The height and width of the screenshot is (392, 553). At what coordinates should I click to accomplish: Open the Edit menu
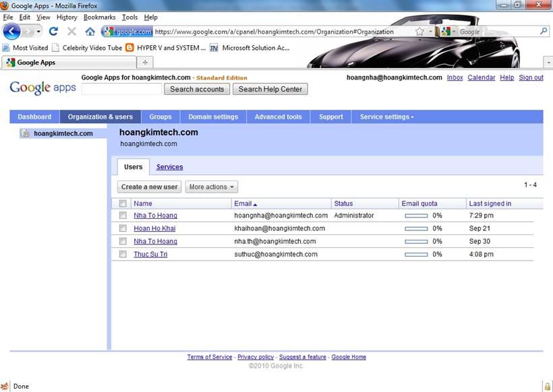pyautogui.click(x=25, y=18)
